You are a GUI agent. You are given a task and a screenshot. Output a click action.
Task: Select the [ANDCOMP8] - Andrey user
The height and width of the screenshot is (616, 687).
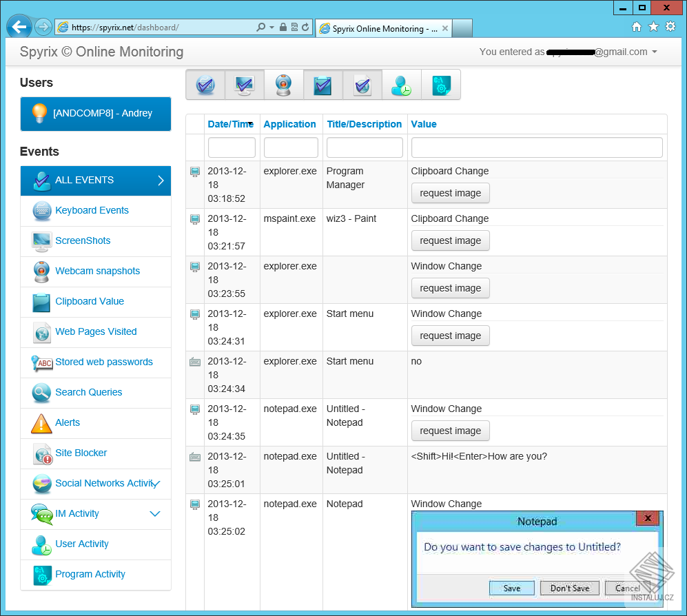click(95, 114)
